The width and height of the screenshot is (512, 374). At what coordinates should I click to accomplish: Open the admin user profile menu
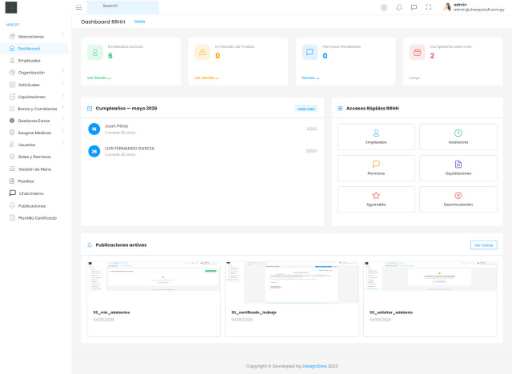pos(474,7)
